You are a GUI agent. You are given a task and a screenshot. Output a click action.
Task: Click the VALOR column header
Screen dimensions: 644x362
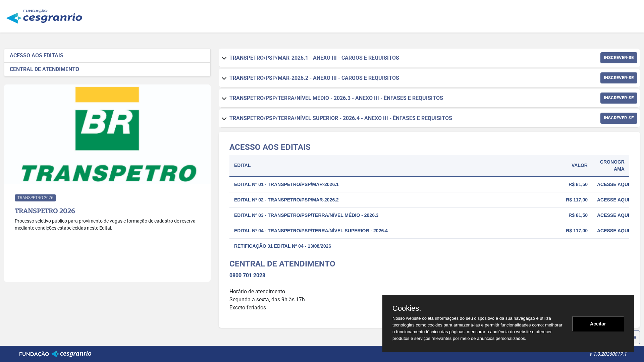tap(580, 166)
